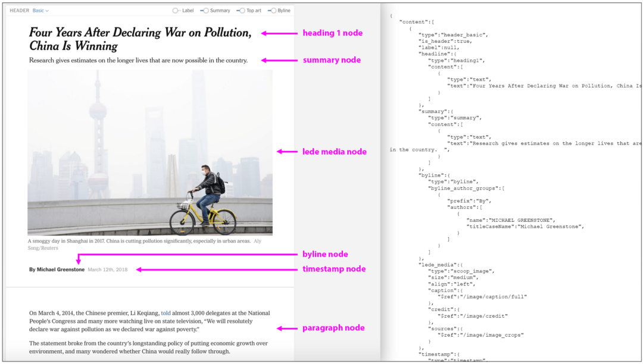
Task: Click the JSON line "type":"header_basic"
Action: (x=453, y=35)
